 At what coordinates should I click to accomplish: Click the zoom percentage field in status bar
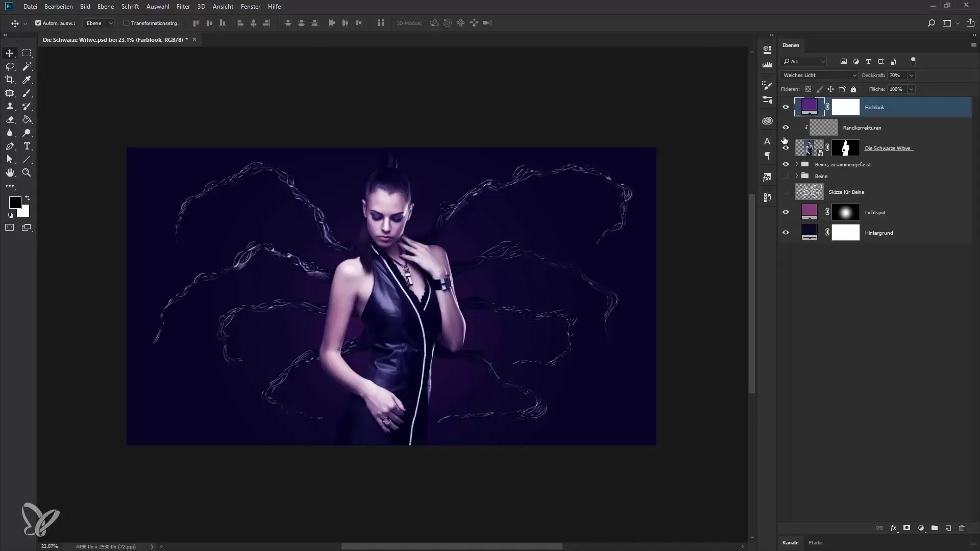click(x=50, y=546)
